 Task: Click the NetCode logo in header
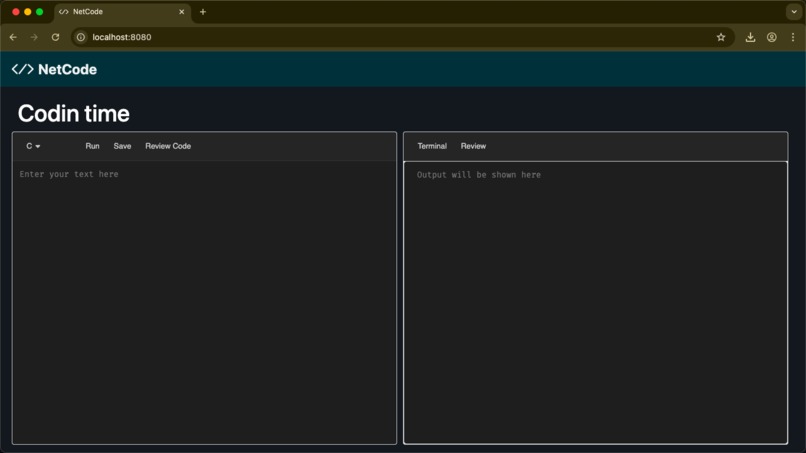[54, 69]
